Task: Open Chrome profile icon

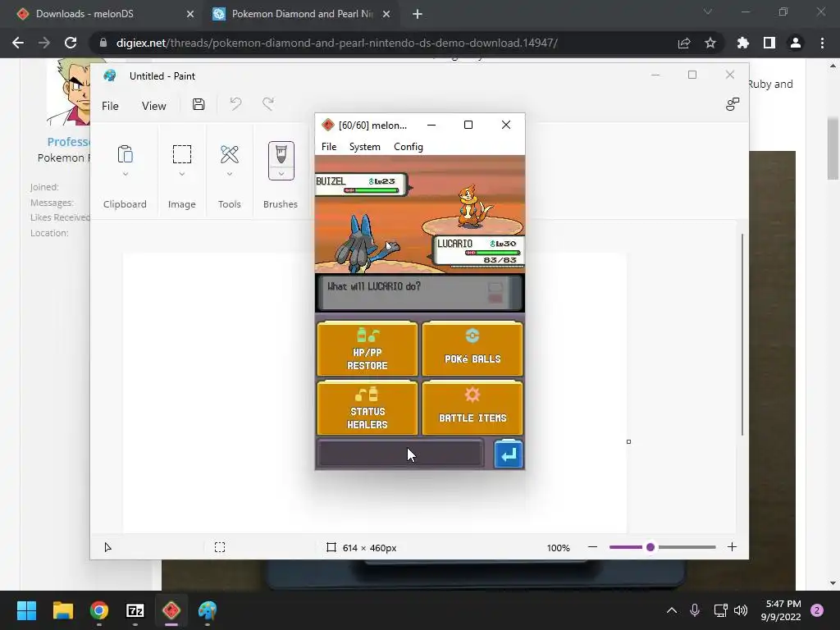Action: 796,43
